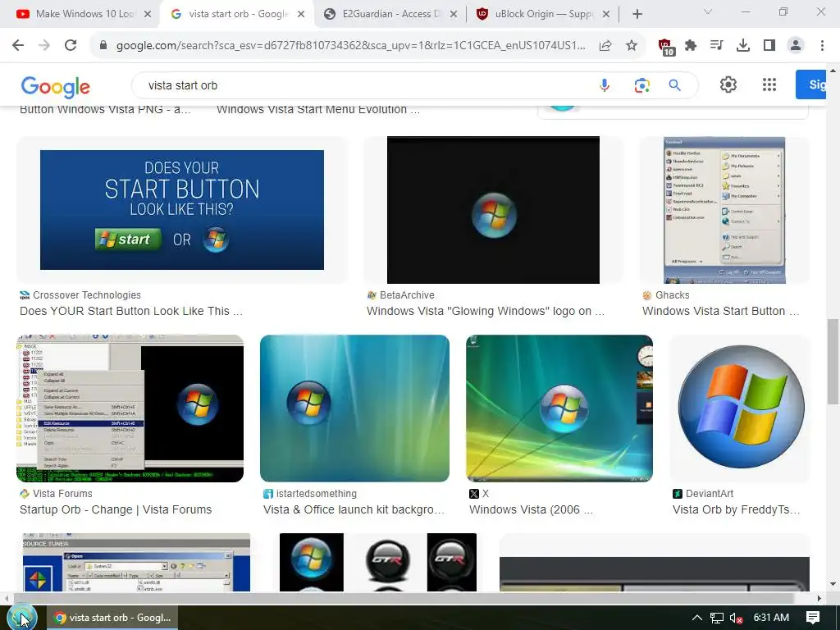Screen dimensions: 840x630
Task: Open Vista & Office launch kit link
Action: 354,509
